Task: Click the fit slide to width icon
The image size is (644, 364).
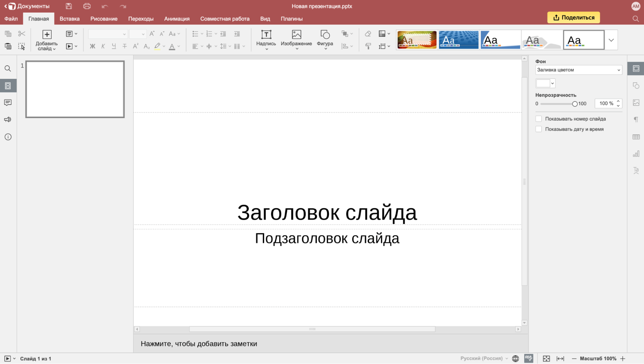Action: click(x=560, y=359)
